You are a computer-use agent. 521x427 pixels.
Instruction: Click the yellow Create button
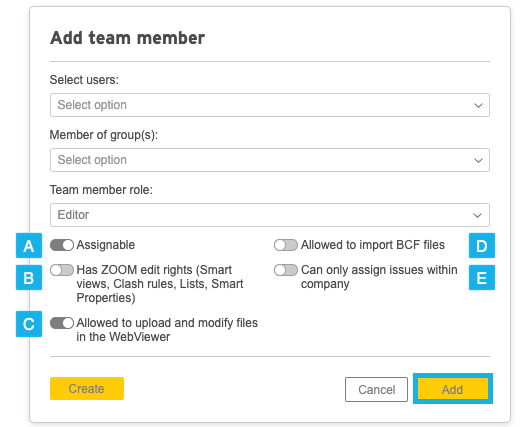click(x=87, y=388)
